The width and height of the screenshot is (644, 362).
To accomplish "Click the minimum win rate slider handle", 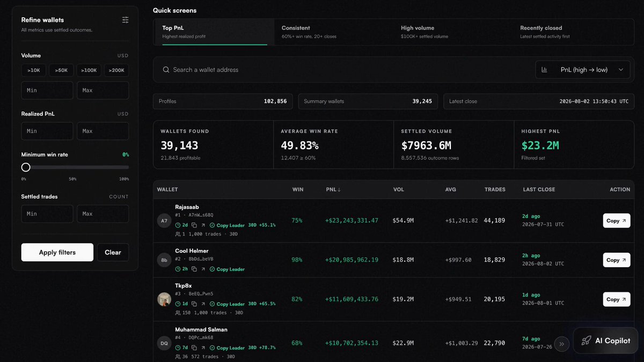I will click(x=26, y=167).
